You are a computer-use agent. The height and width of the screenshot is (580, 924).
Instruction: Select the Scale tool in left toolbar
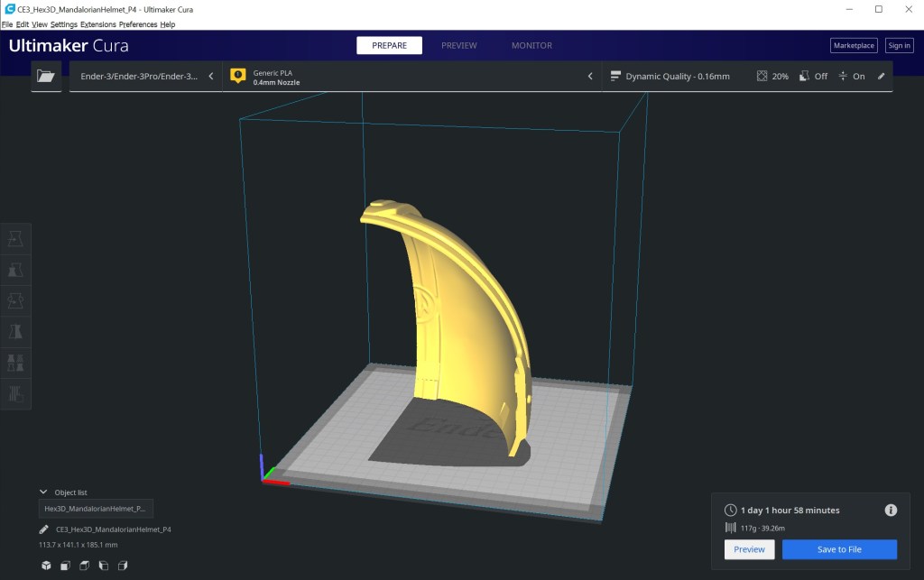tap(15, 270)
